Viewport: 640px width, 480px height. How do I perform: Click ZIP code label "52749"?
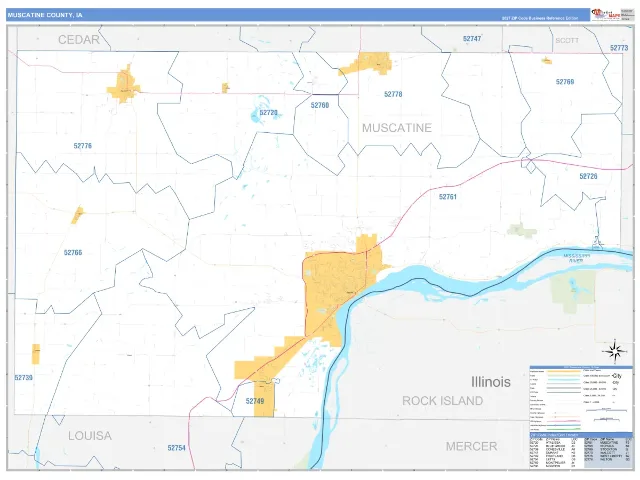[255, 401]
